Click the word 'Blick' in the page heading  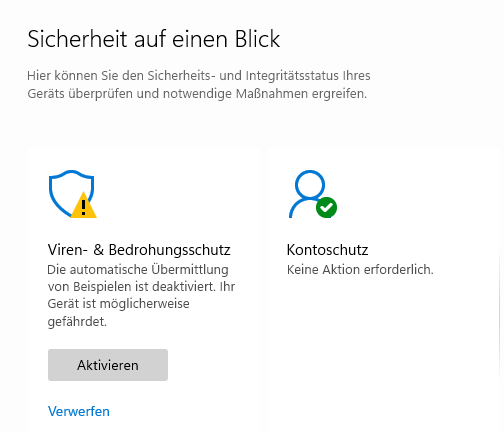point(257,39)
